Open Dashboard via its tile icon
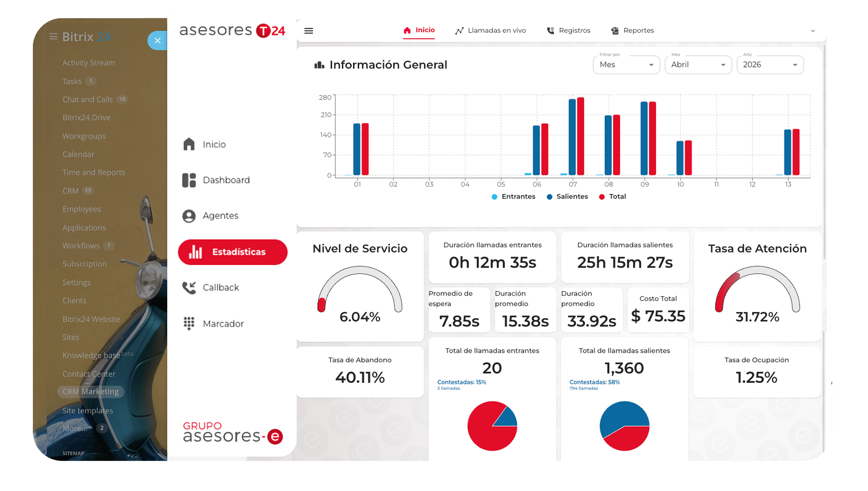Screen dimensions: 868x491 click(189, 180)
